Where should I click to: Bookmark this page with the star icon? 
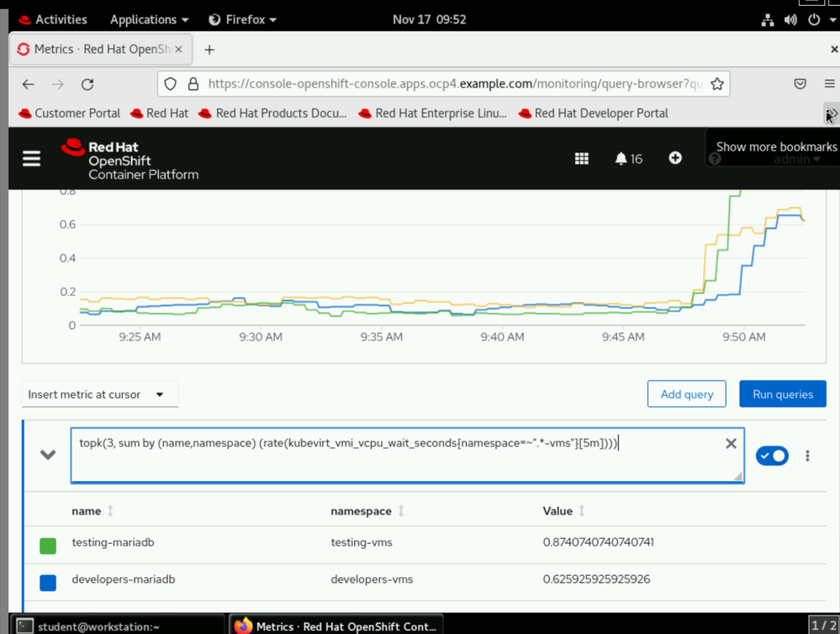click(717, 84)
